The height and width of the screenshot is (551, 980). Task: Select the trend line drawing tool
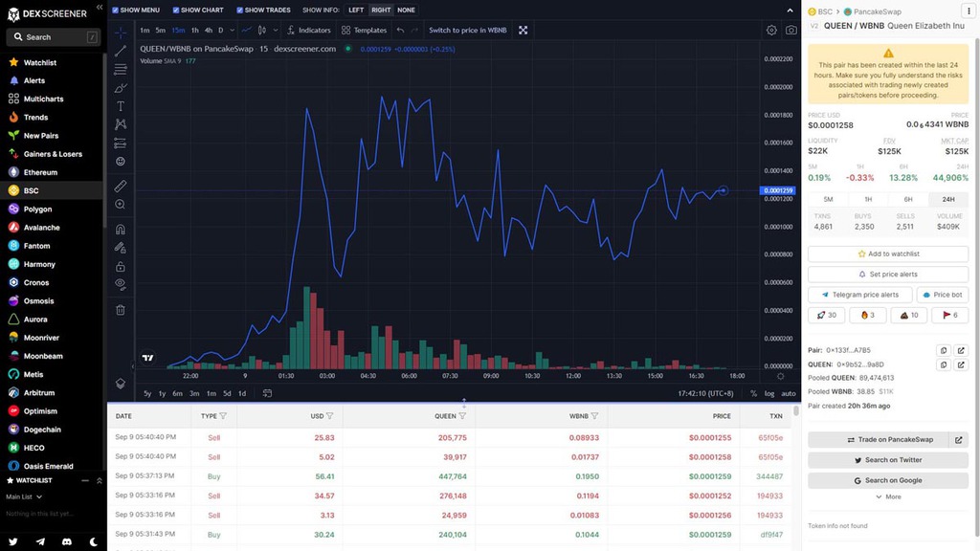coord(121,52)
